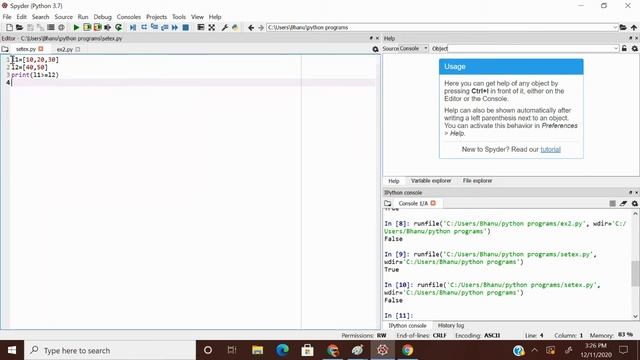The width and height of the screenshot is (640, 360).
Task: Open the File menu
Action: click(7, 17)
